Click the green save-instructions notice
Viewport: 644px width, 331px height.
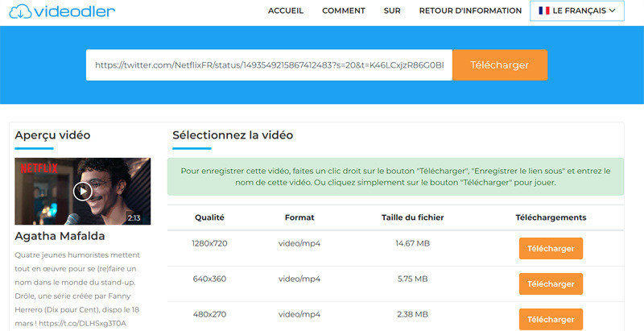pyautogui.click(x=395, y=176)
